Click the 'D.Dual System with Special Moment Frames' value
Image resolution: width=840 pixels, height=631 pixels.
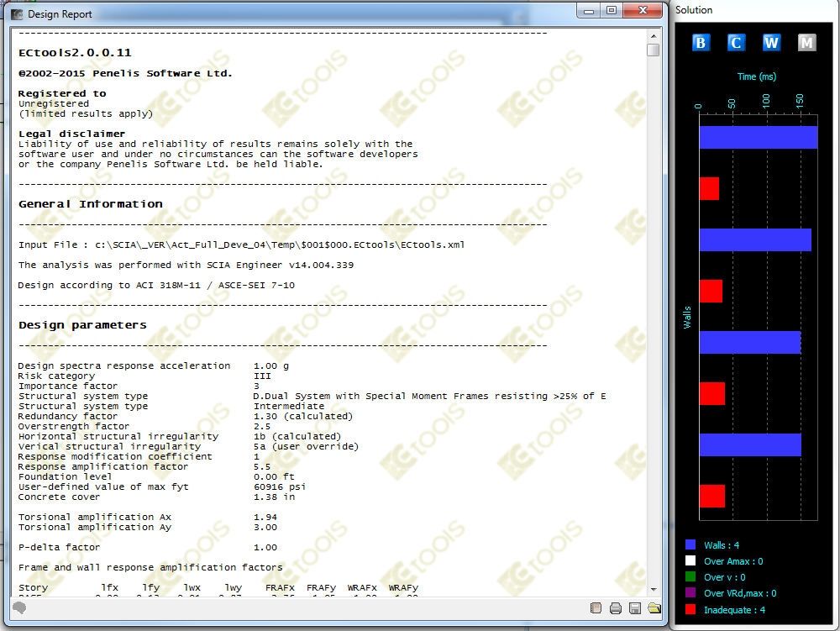pyautogui.click(x=429, y=397)
